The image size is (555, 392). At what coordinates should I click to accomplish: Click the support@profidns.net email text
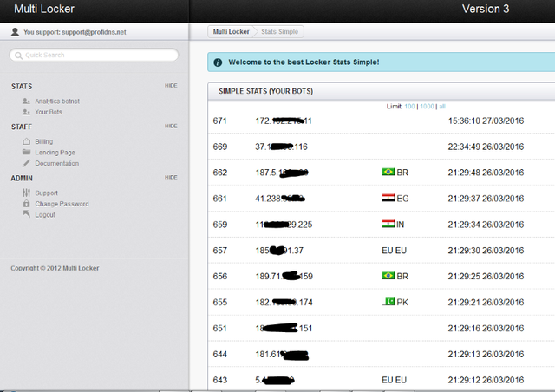point(94,32)
